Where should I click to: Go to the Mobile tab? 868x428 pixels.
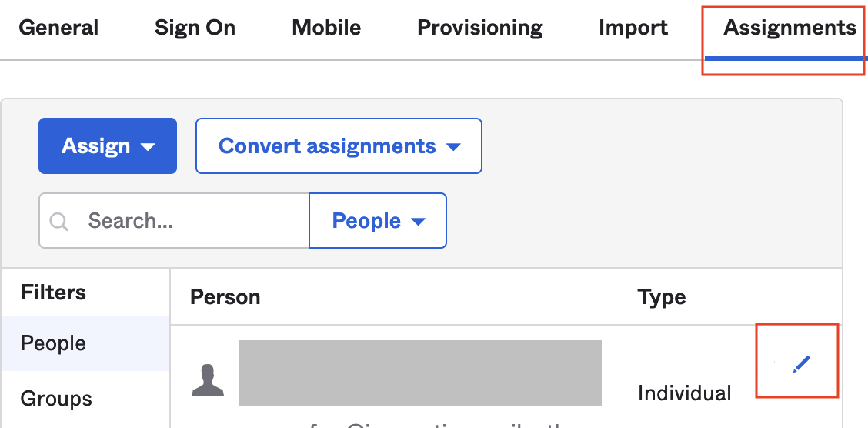[x=326, y=28]
